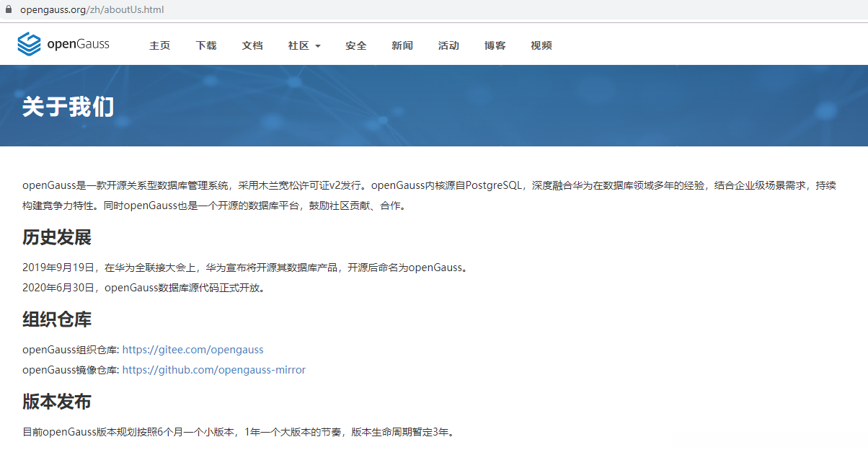Go to the 下载 page
The image size is (868, 455).
coord(206,45)
